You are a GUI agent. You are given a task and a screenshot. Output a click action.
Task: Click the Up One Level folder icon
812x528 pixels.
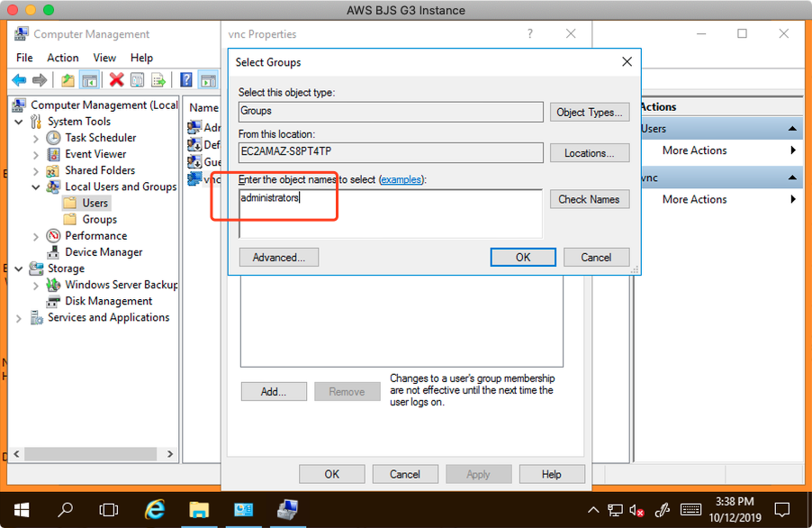(x=68, y=80)
